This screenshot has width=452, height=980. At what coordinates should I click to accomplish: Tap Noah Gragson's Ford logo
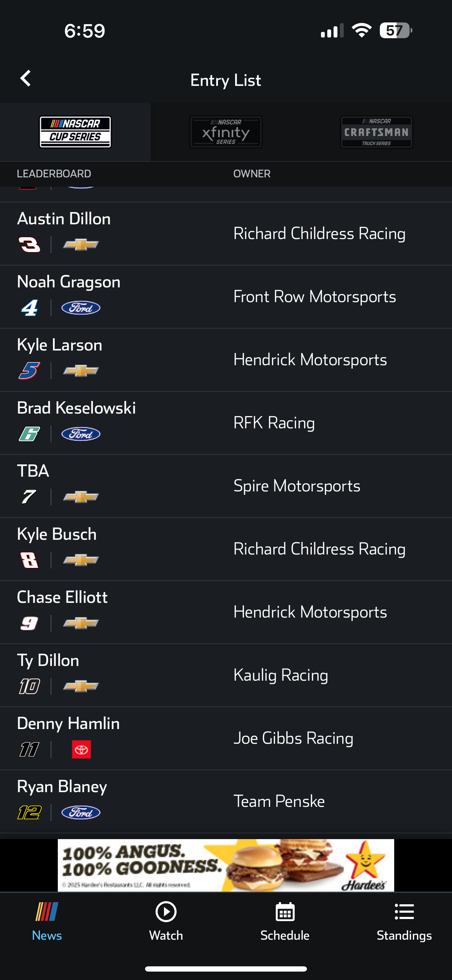(x=81, y=308)
